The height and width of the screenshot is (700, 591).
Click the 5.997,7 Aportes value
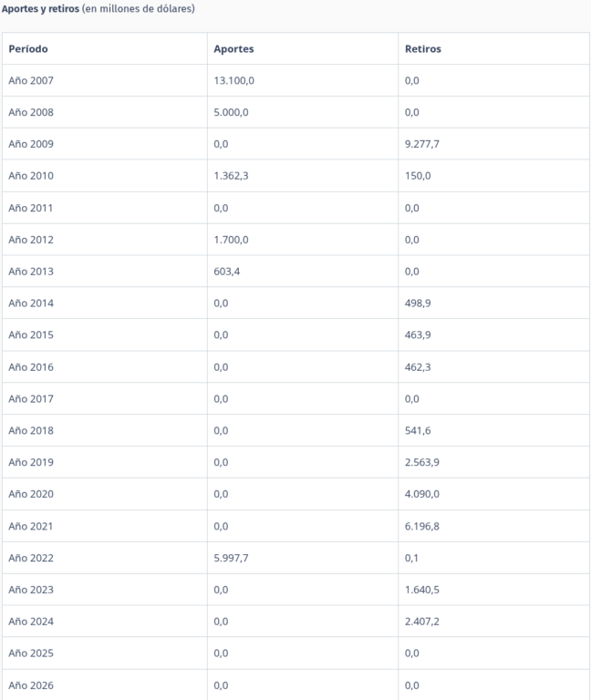[x=231, y=559]
